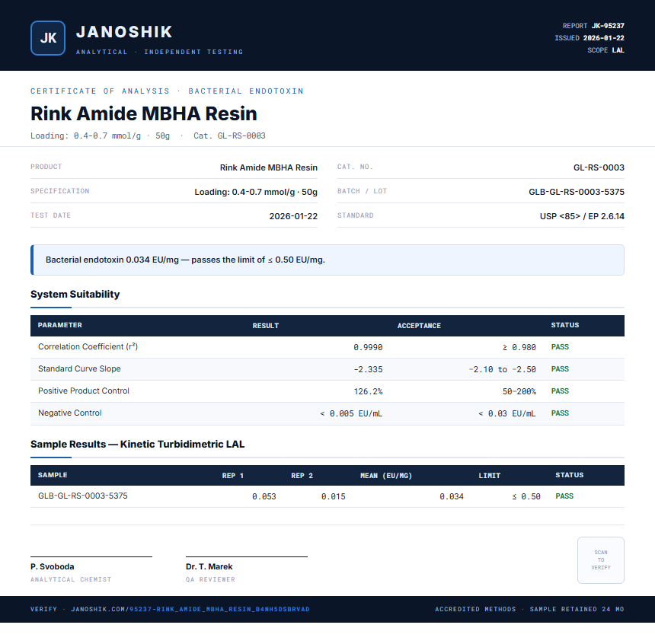Click sample GLB-GL-RS-0003-5375 in results table
Image resolution: width=655 pixels, height=644 pixels.
[x=83, y=496]
